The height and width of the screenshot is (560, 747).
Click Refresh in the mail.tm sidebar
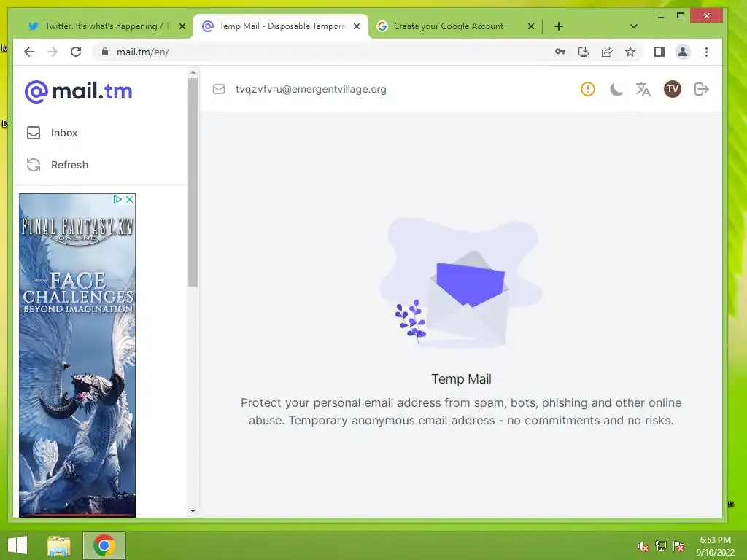(x=58, y=165)
